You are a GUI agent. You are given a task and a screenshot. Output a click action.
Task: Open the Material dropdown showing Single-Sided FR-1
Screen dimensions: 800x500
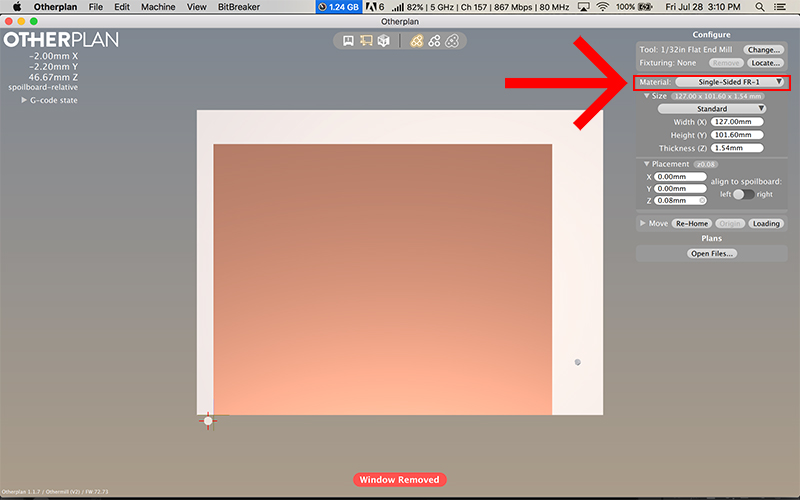(x=730, y=82)
